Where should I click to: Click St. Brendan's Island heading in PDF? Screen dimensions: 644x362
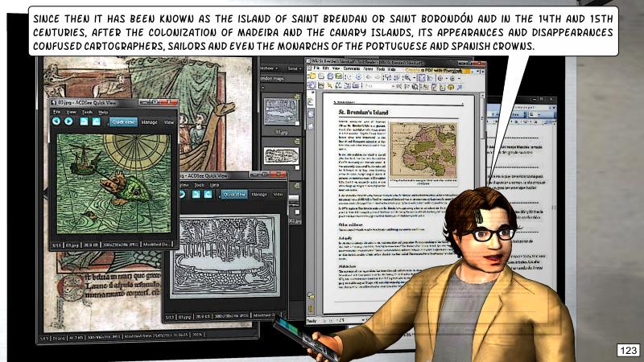[x=363, y=112]
